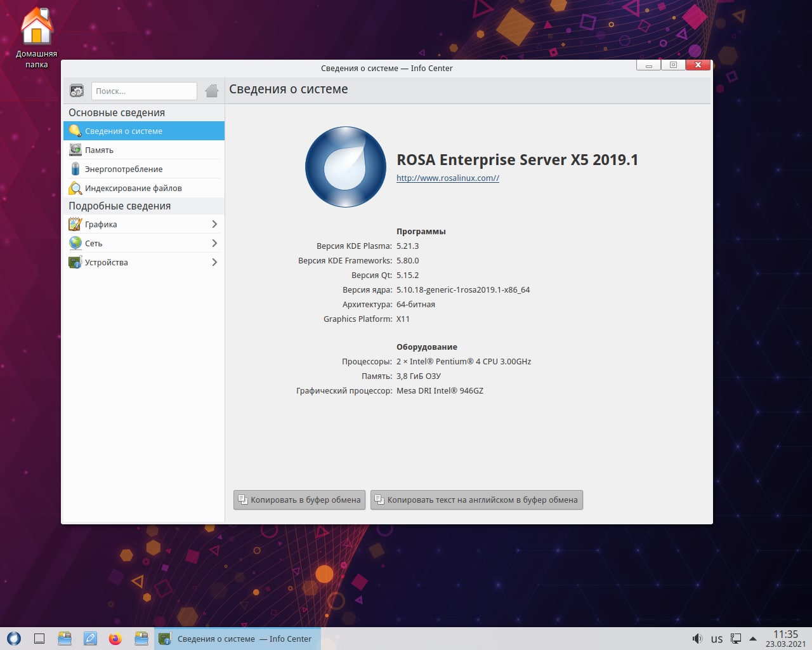Click the lightbulb icon of Сведения о системе
Viewport: 812px width, 650px height.
click(x=75, y=131)
